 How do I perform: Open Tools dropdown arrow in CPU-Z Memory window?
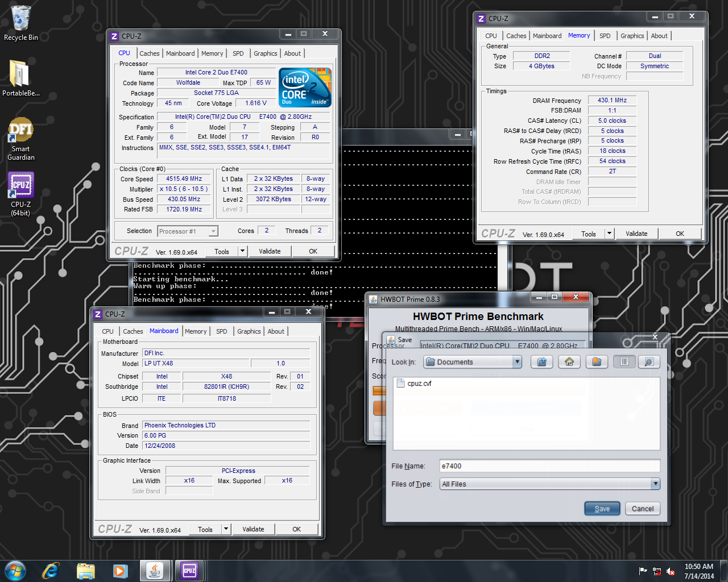(x=609, y=234)
